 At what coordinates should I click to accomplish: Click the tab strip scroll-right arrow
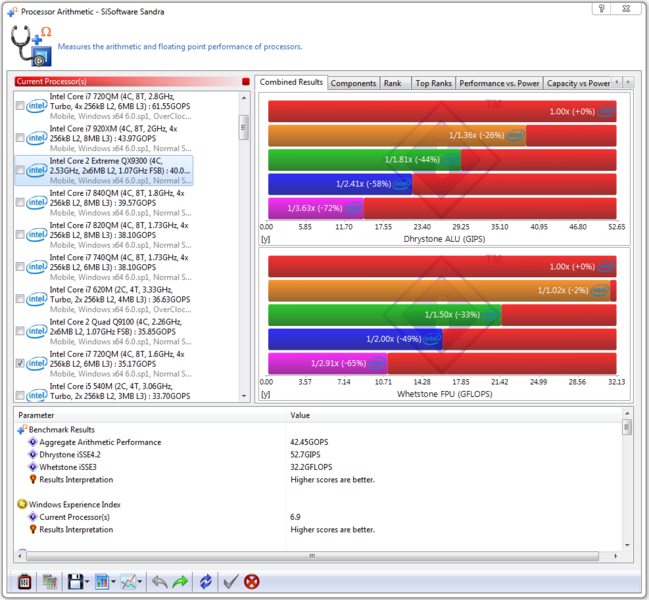point(628,82)
